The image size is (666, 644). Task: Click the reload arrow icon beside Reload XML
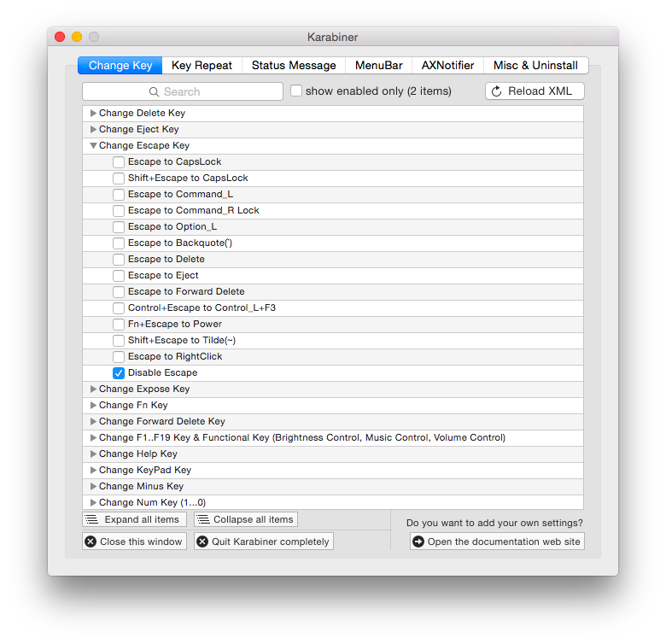[497, 91]
